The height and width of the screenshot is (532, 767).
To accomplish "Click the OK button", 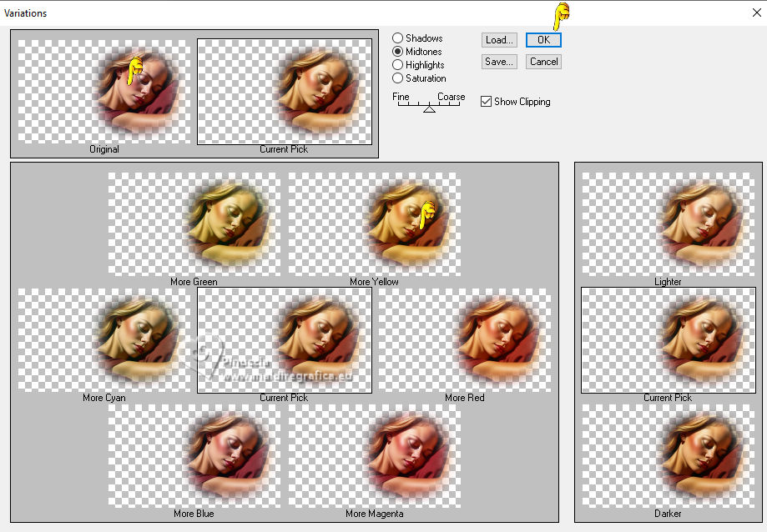I will click(543, 40).
